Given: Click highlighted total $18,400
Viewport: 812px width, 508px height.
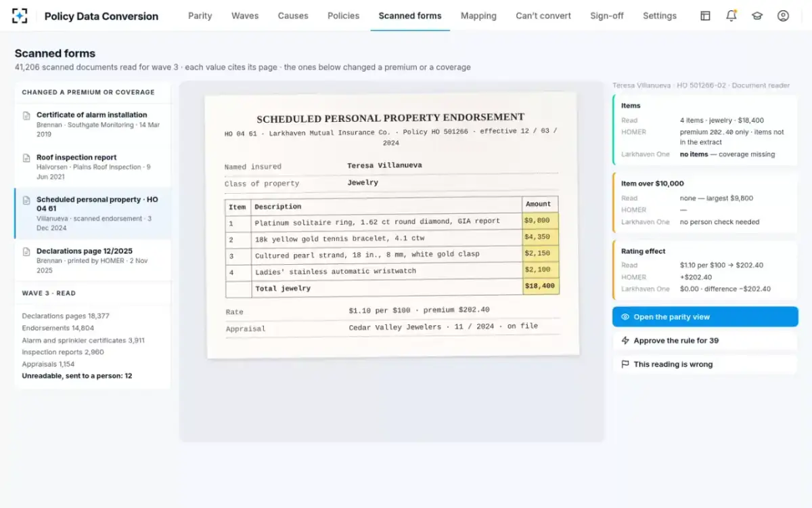Looking at the screenshot, I should [541, 287].
